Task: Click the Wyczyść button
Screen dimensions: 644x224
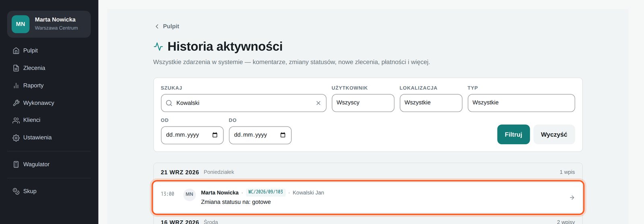Action: pyautogui.click(x=554, y=135)
